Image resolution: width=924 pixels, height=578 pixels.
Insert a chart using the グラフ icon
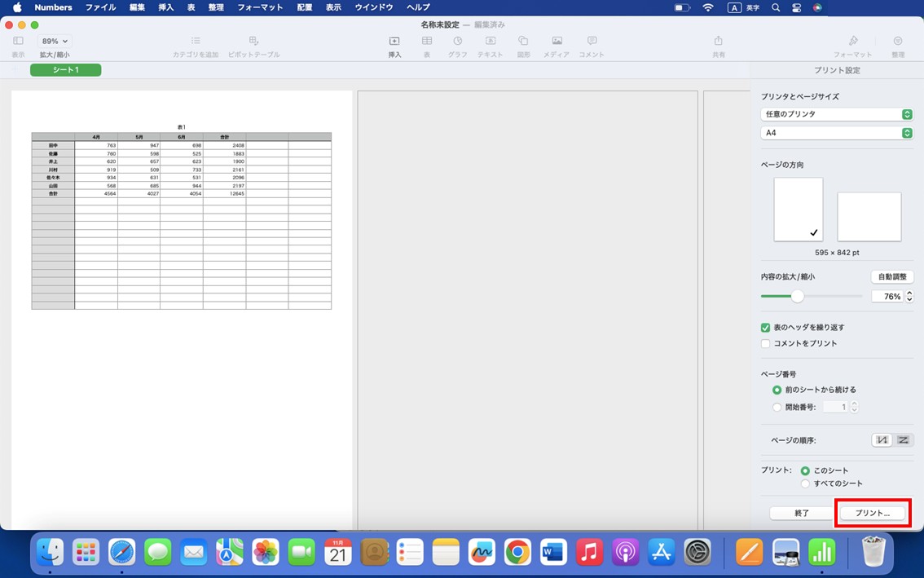tap(458, 46)
